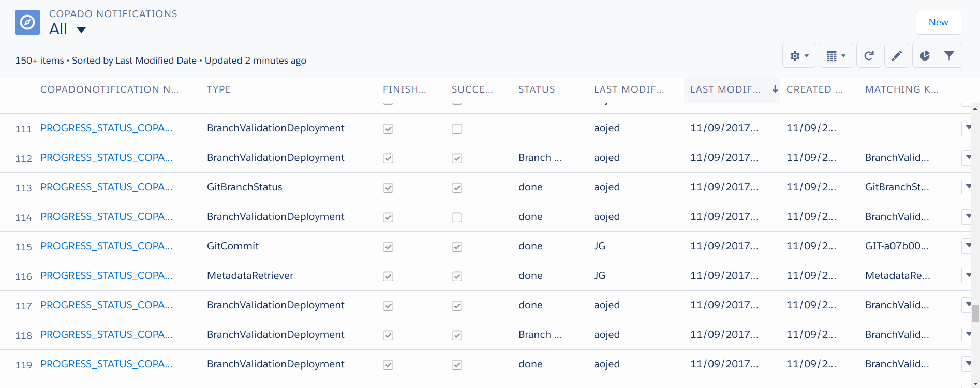Open the display-as table view menu

[836, 55]
